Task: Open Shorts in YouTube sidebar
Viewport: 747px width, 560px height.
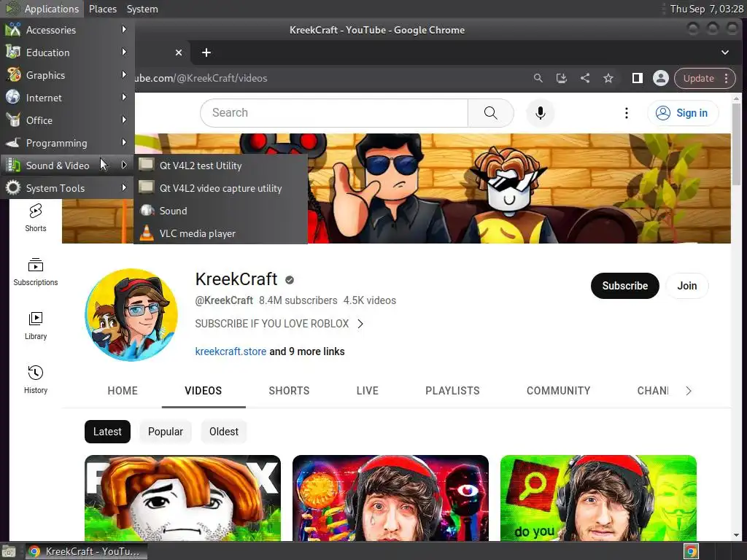Action: [36, 218]
